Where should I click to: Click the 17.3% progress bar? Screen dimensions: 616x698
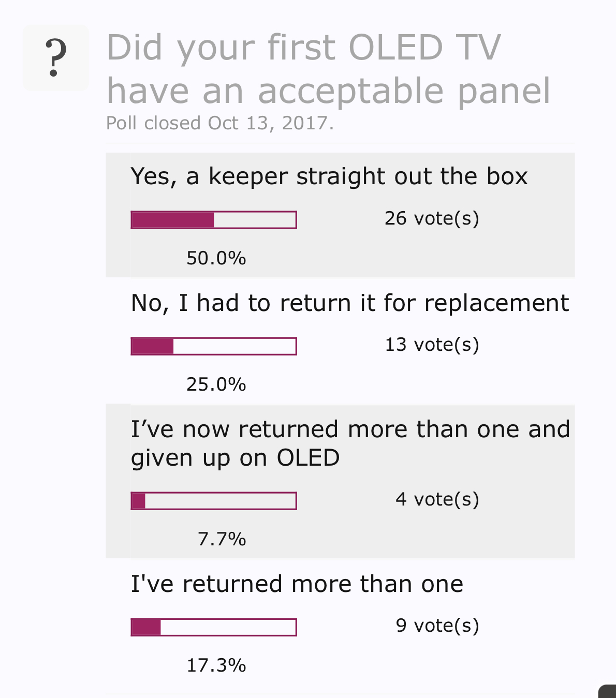click(x=214, y=627)
